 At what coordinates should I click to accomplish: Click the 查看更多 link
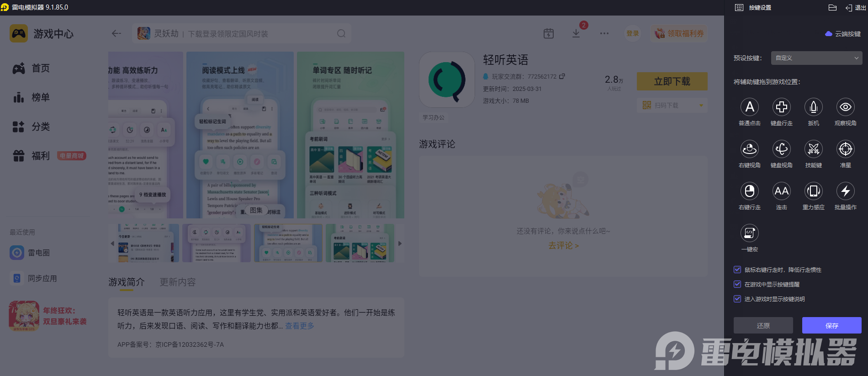tap(300, 326)
